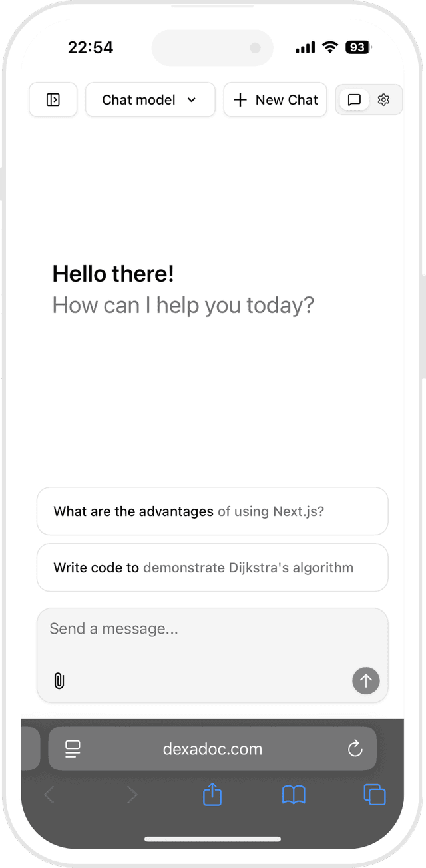The image size is (426, 868).
Task: Open Safari page menu icon
Action: pos(73,749)
